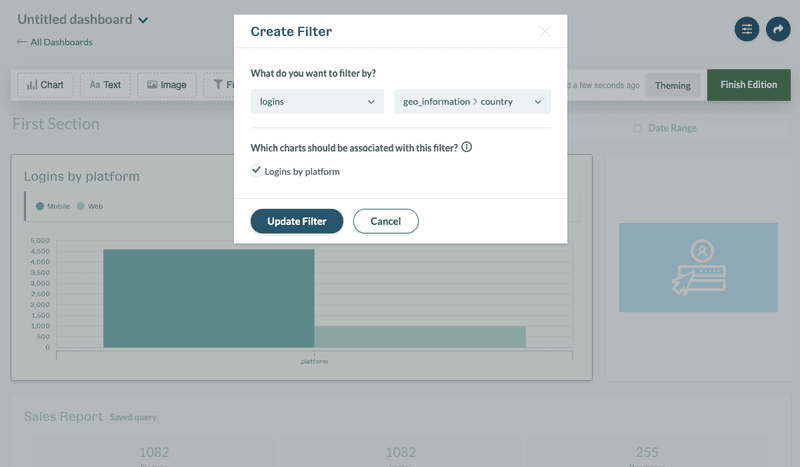Click the Saved query tag
The width and height of the screenshot is (800, 467).
pyautogui.click(x=133, y=417)
